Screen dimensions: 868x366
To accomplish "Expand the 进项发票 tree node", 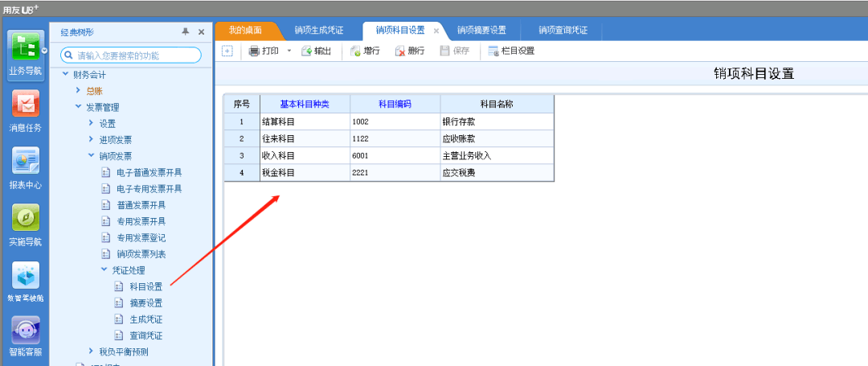I will 91,140.
